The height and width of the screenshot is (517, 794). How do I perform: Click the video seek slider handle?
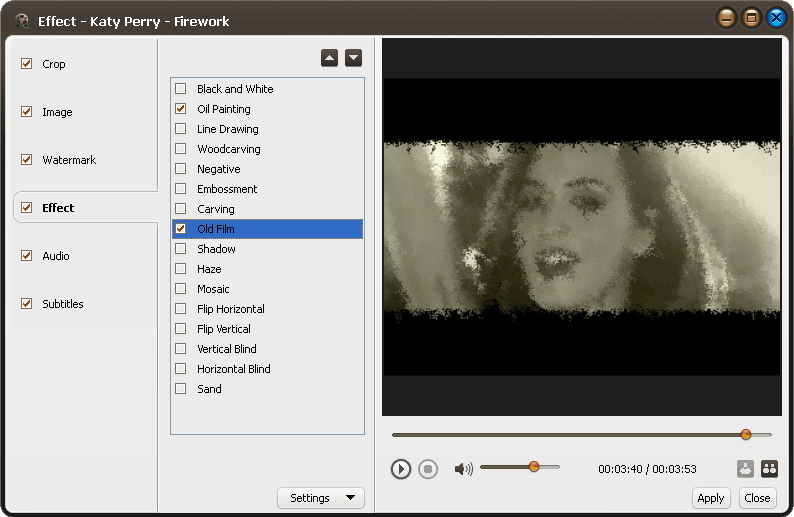point(745,434)
